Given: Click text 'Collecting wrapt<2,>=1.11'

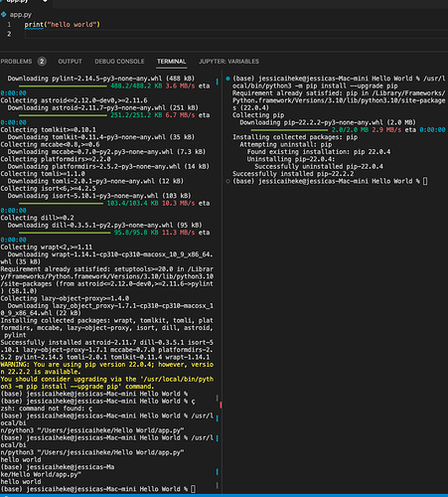Looking at the screenshot, I should pyautogui.click(x=47, y=248).
